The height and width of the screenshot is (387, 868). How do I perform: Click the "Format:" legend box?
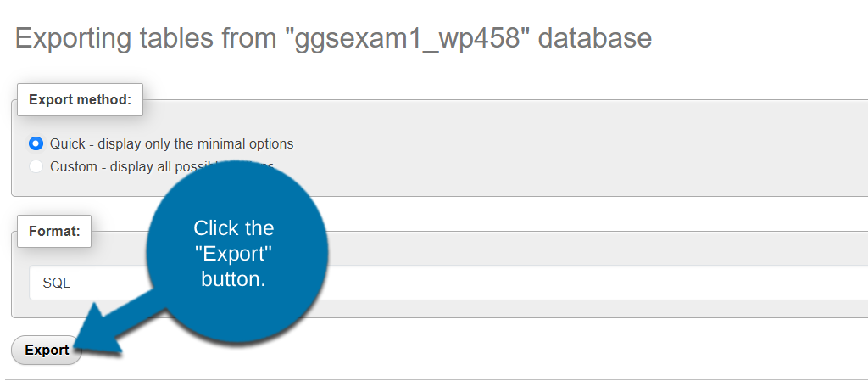54,230
